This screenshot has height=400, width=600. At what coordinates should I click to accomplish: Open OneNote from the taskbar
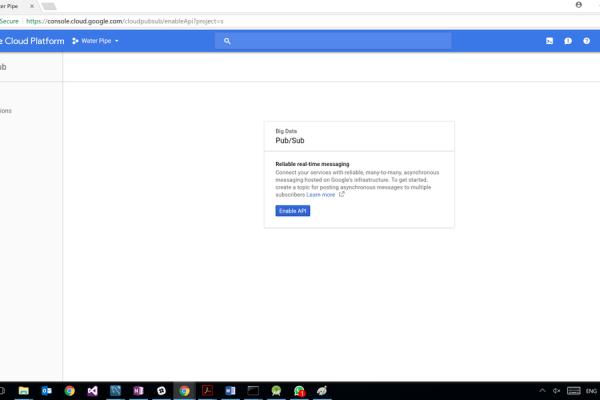pyautogui.click(x=138, y=391)
